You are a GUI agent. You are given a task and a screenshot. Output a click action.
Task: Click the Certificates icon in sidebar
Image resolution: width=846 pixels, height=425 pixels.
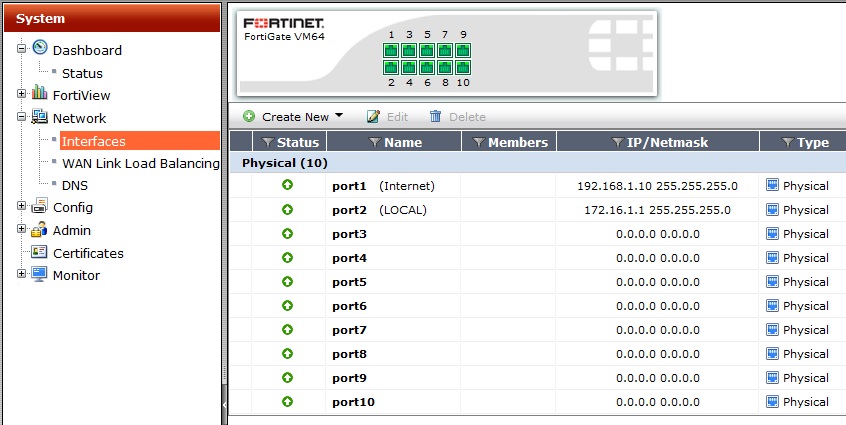(x=40, y=253)
